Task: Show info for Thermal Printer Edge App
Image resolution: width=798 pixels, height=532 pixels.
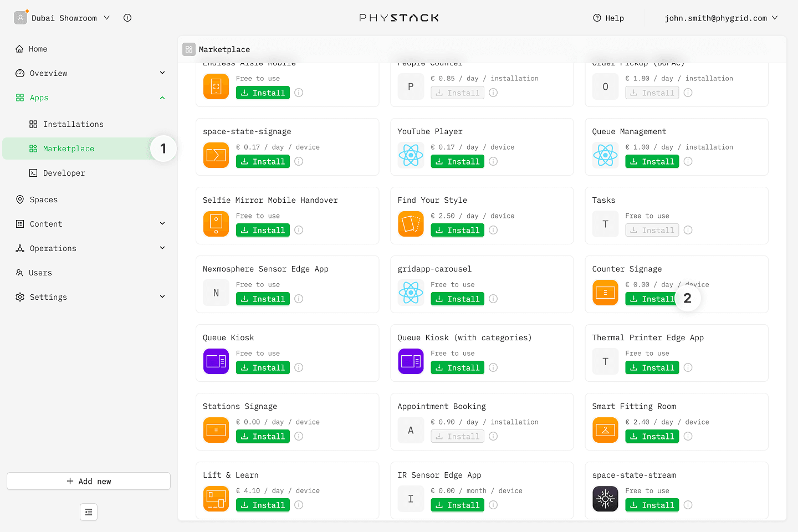Action: pyautogui.click(x=688, y=367)
